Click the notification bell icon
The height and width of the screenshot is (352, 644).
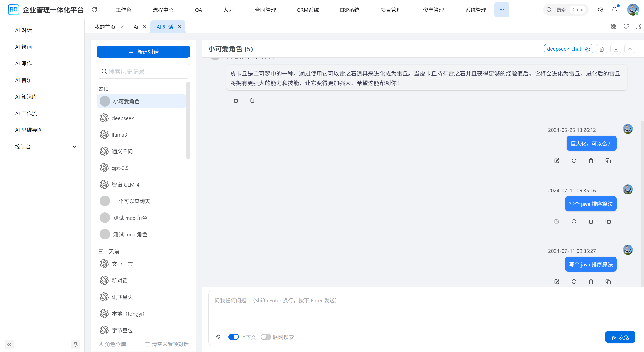click(614, 10)
